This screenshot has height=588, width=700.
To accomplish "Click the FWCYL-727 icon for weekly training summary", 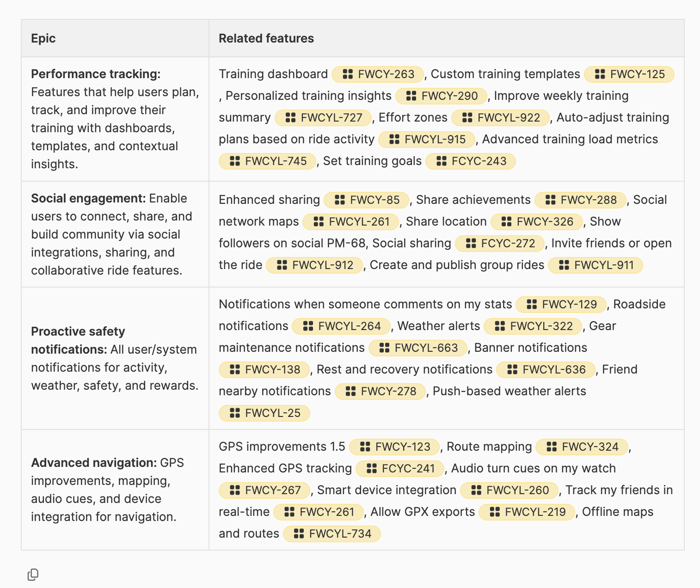I will 291,117.
